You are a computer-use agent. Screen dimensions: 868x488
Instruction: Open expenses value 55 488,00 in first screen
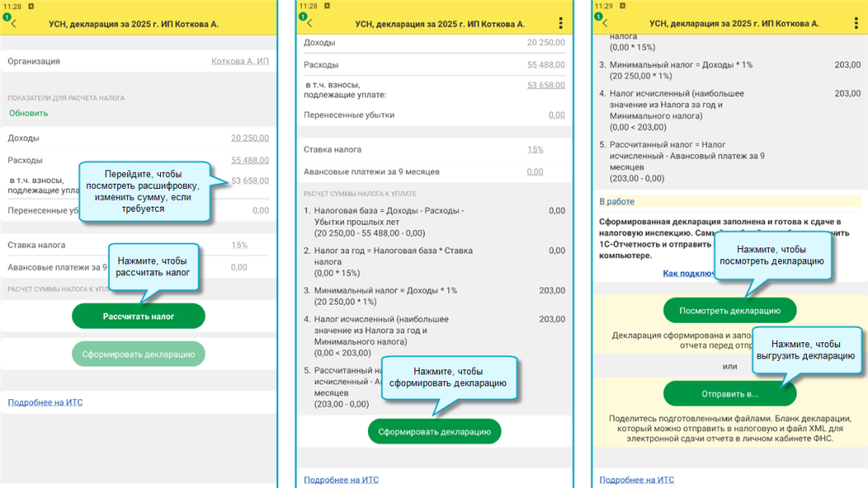tap(250, 160)
